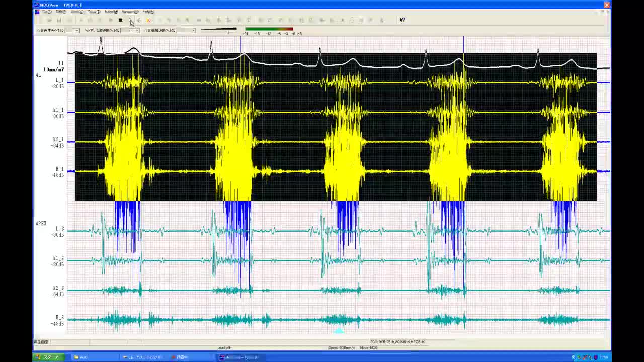Open the File menu
The height and width of the screenshot is (362, 644).
click(46, 12)
